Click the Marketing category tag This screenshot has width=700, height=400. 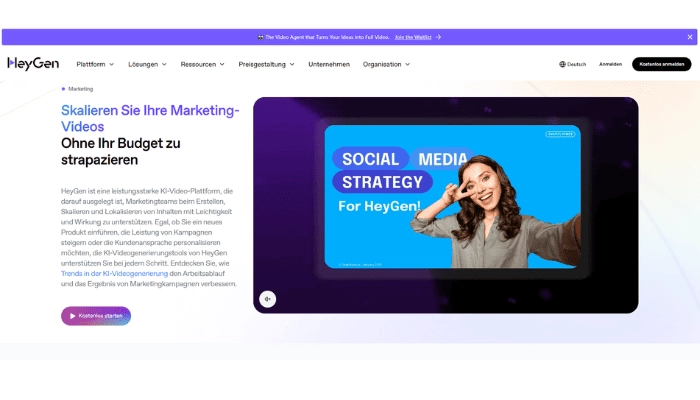(x=77, y=89)
